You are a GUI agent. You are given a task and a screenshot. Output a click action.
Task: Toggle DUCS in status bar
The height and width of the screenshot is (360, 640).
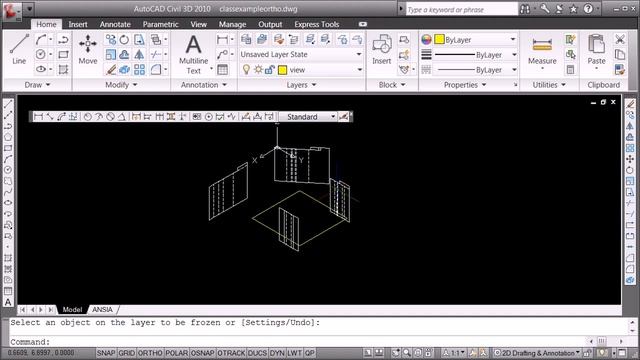pos(258,353)
